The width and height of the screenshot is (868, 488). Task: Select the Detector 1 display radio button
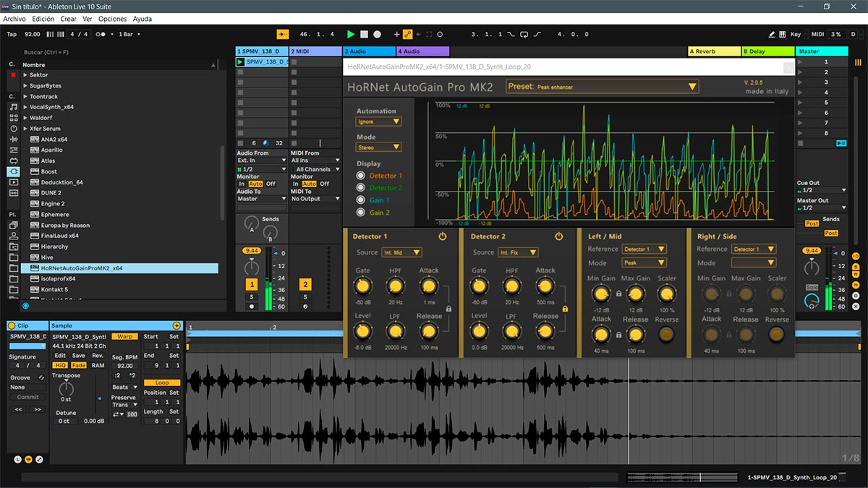pyautogui.click(x=361, y=176)
